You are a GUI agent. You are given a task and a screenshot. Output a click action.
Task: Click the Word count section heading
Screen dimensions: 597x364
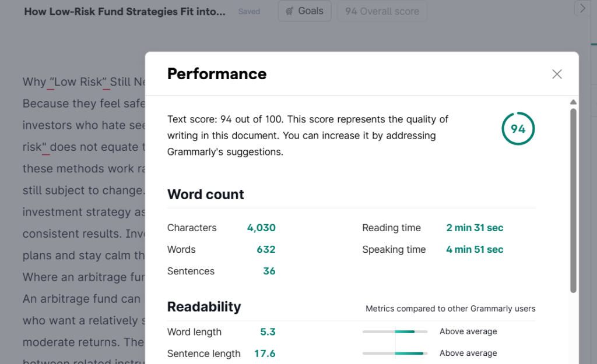pyautogui.click(x=205, y=195)
